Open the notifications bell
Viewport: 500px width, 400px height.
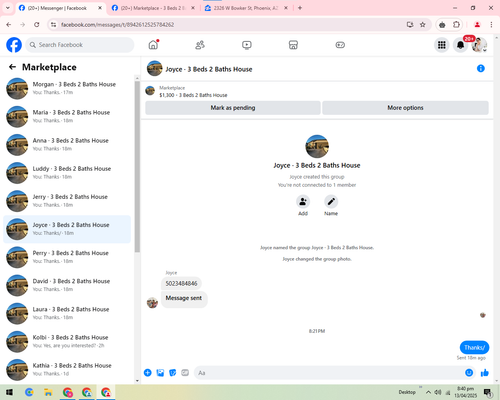[x=460, y=45]
